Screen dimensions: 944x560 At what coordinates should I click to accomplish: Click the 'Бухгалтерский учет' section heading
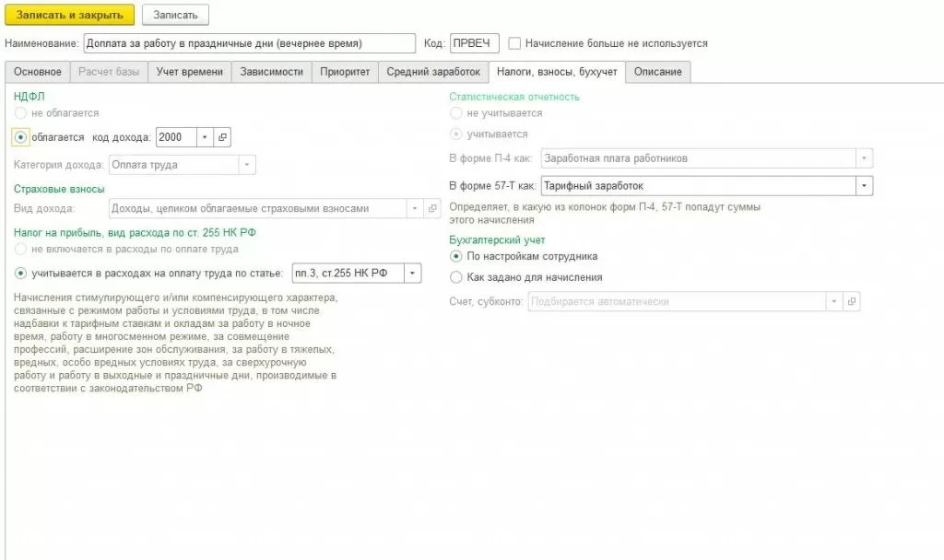[x=497, y=240]
